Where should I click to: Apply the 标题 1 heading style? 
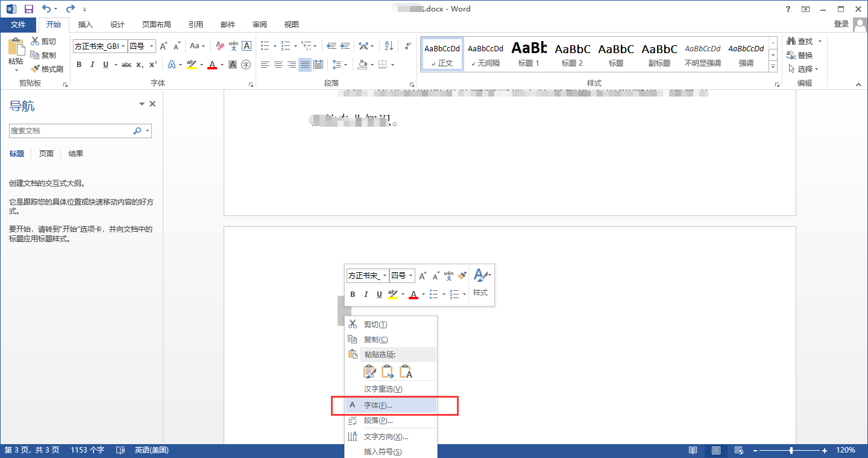tap(529, 54)
